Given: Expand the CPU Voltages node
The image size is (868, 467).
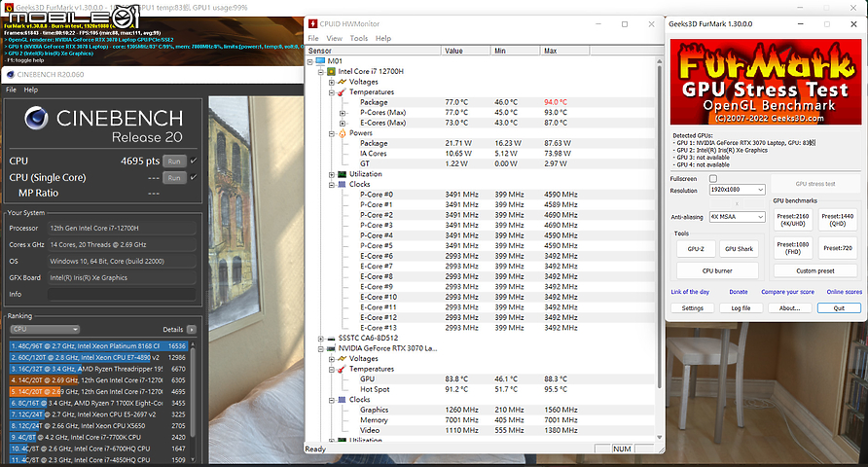Looking at the screenshot, I should [332, 82].
